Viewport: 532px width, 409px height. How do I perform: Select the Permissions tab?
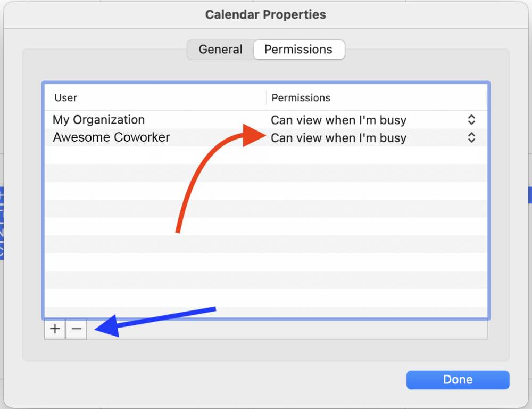(x=298, y=50)
